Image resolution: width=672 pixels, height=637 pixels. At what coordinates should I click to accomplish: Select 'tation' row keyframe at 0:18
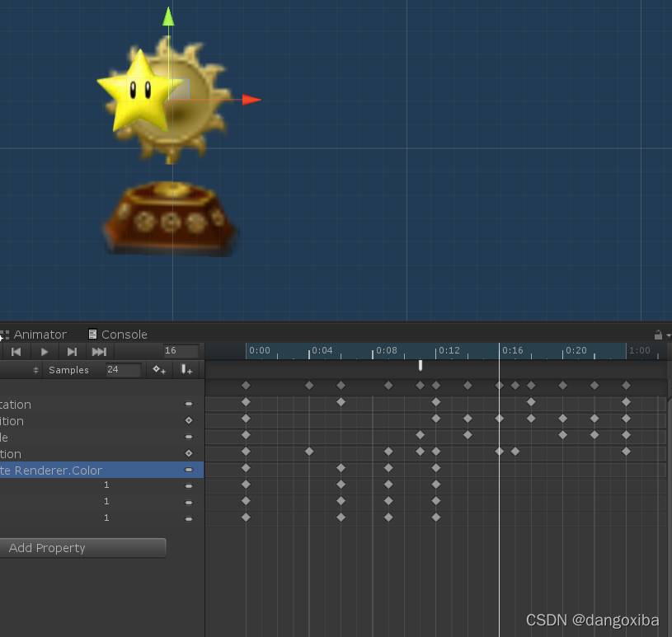531,402
